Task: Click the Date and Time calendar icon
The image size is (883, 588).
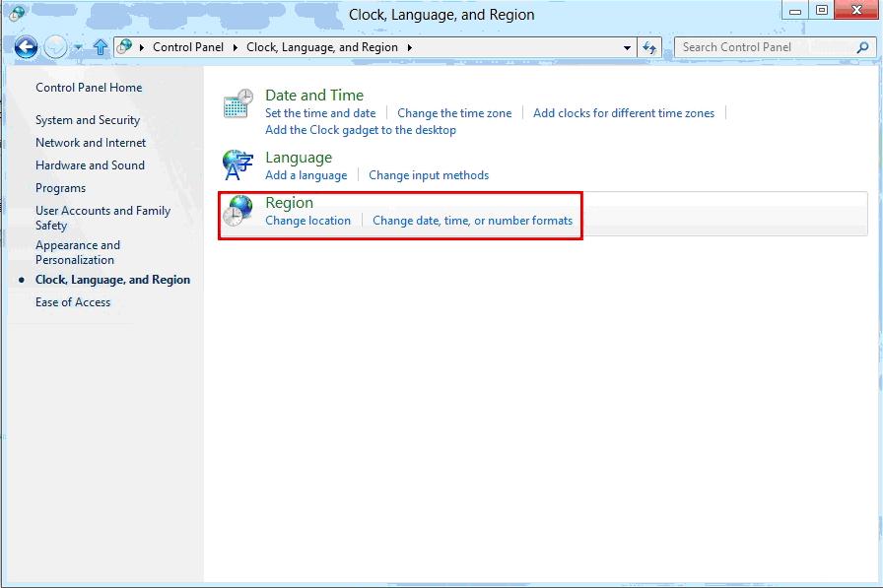Action: point(238,103)
